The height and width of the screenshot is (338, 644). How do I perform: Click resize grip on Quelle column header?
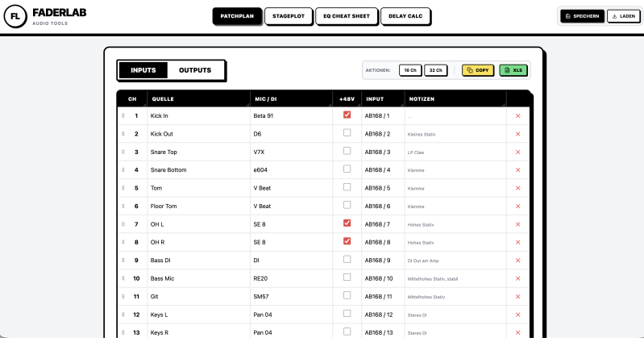(x=247, y=105)
